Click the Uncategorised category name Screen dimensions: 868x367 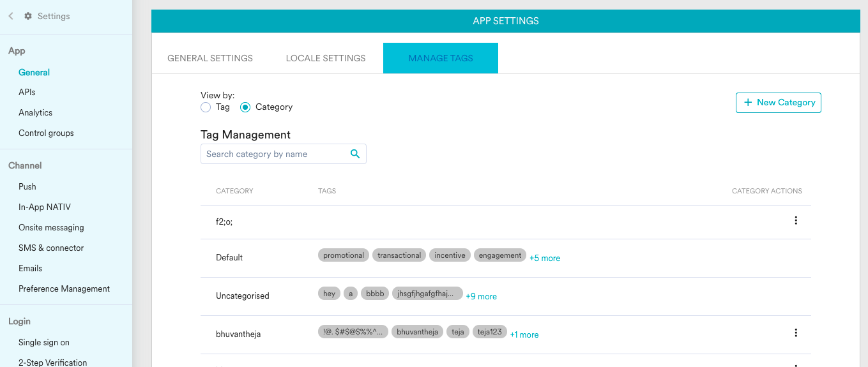point(243,296)
